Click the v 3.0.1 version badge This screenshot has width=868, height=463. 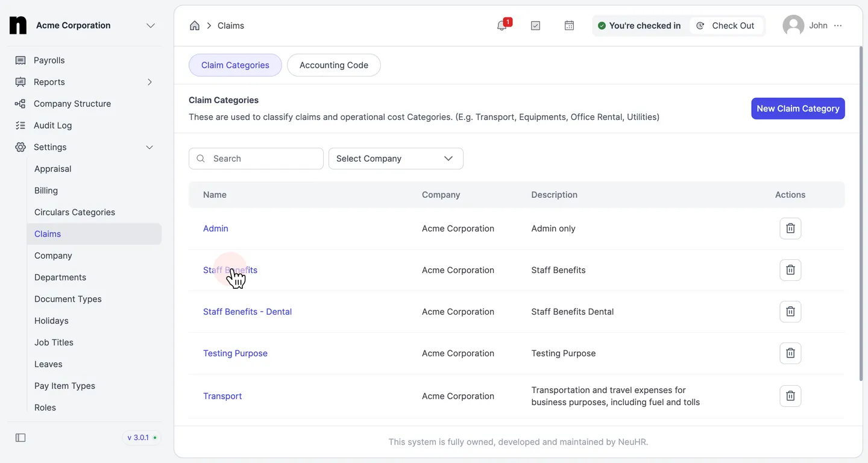(142, 438)
